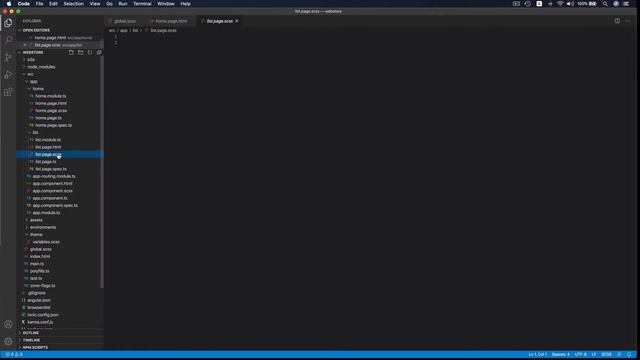Viewport: 640px width, 360px height.
Task: Click Collapse Folders icon in Explorer
Action: tap(99, 52)
